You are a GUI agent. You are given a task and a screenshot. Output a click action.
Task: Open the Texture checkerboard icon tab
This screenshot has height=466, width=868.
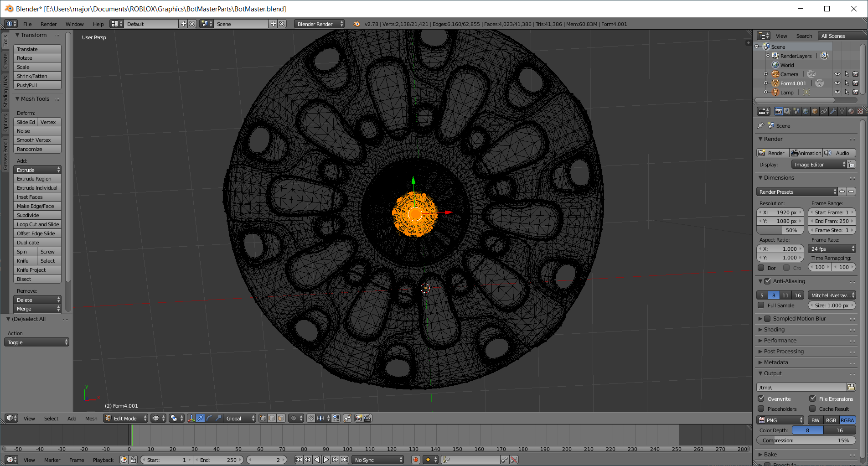[x=860, y=111]
